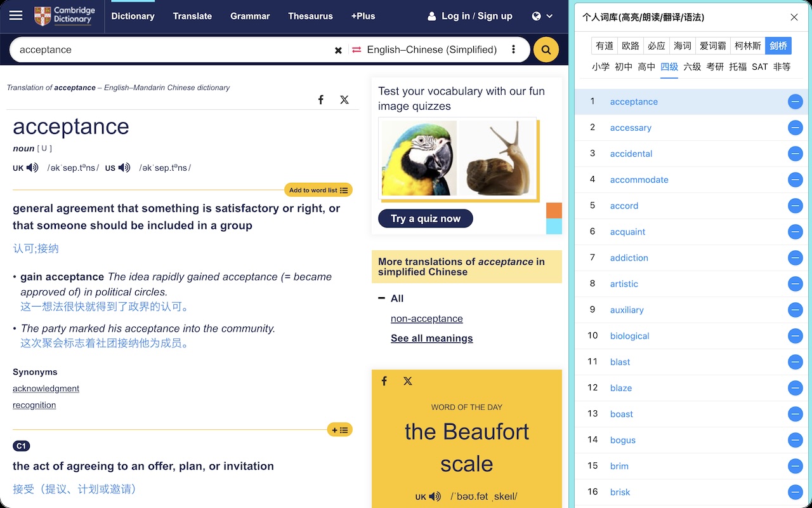This screenshot has height=508, width=812.
Task: Select the 柯林斯 dictionary source
Action: click(747, 46)
